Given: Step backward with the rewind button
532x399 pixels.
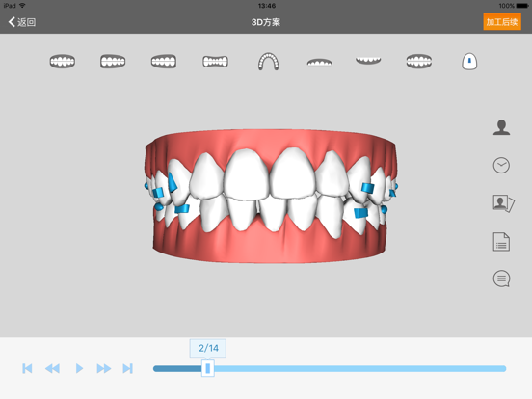Looking at the screenshot, I should (x=53, y=368).
